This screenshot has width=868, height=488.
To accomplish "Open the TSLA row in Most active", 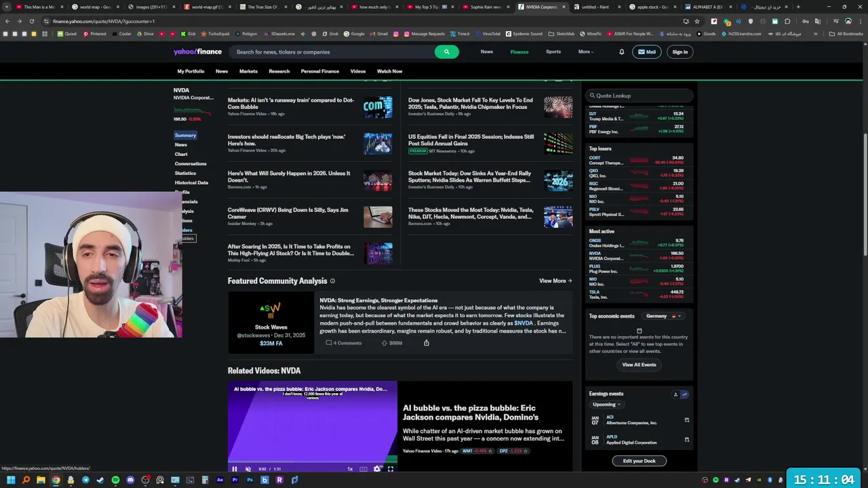I will click(x=637, y=294).
